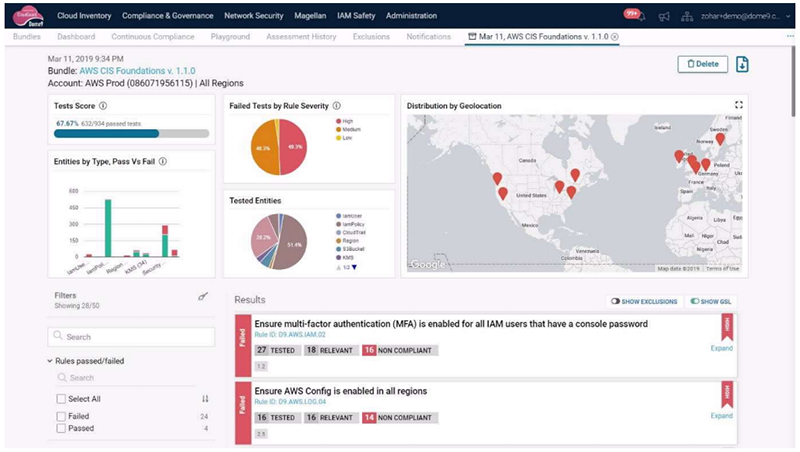
Task: Switch to the Continuous Compliance tab
Action: tap(153, 37)
